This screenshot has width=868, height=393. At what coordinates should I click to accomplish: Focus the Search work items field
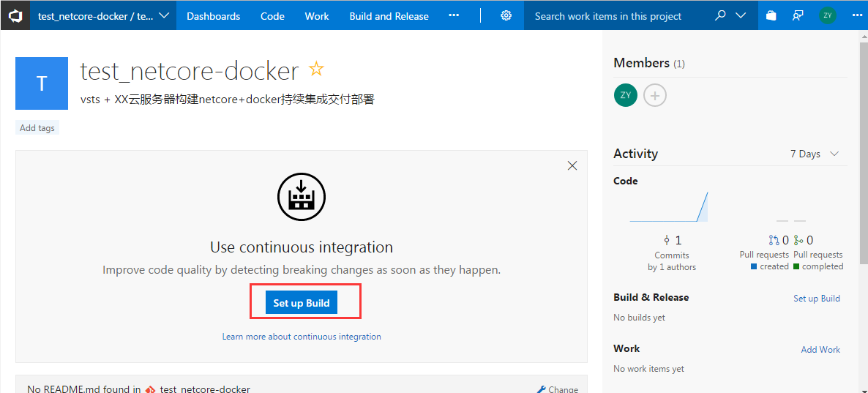[x=617, y=16]
